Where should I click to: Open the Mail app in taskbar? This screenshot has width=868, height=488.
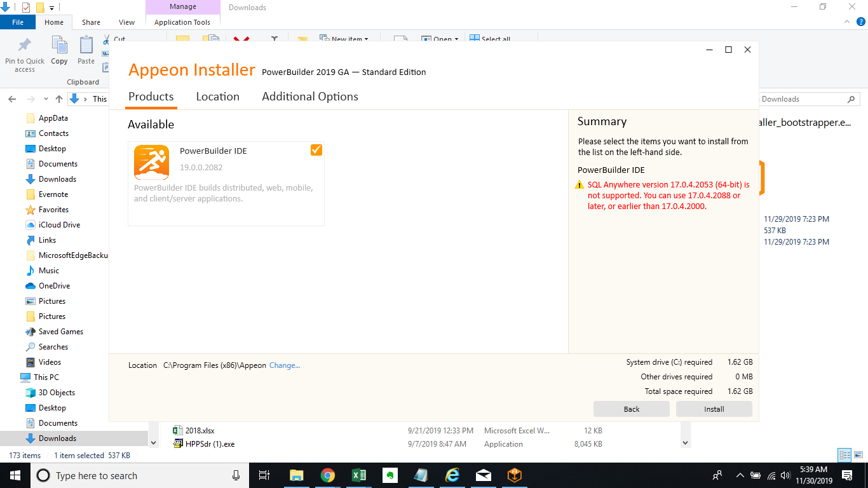point(483,475)
